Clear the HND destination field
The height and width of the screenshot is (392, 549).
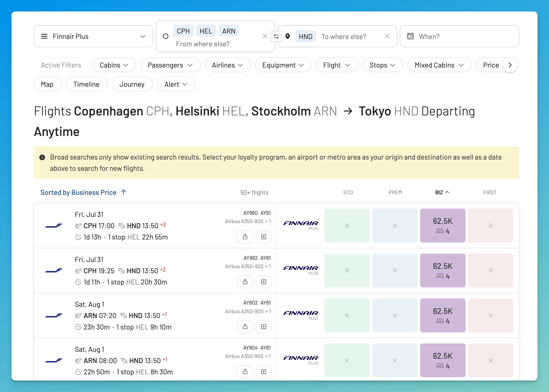tap(387, 36)
